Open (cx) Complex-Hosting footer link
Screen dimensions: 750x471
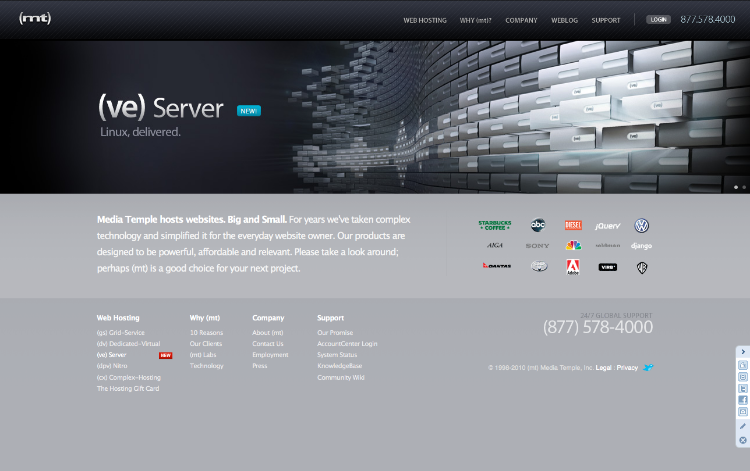[129, 377]
